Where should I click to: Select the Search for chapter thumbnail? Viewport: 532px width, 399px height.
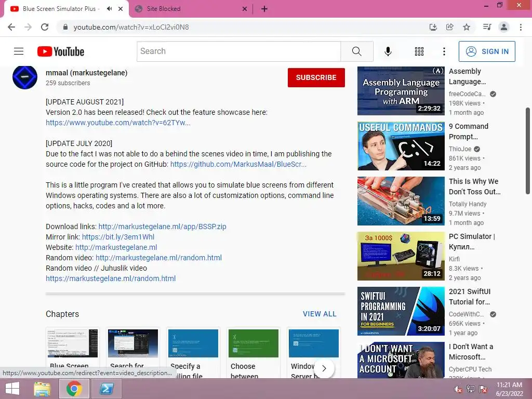(132, 343)
